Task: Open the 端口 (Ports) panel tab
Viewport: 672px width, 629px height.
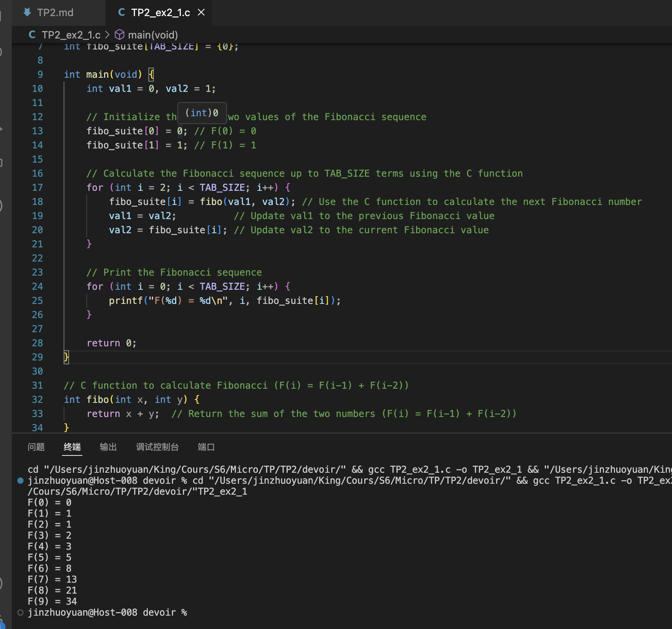Action: (206, 447)
